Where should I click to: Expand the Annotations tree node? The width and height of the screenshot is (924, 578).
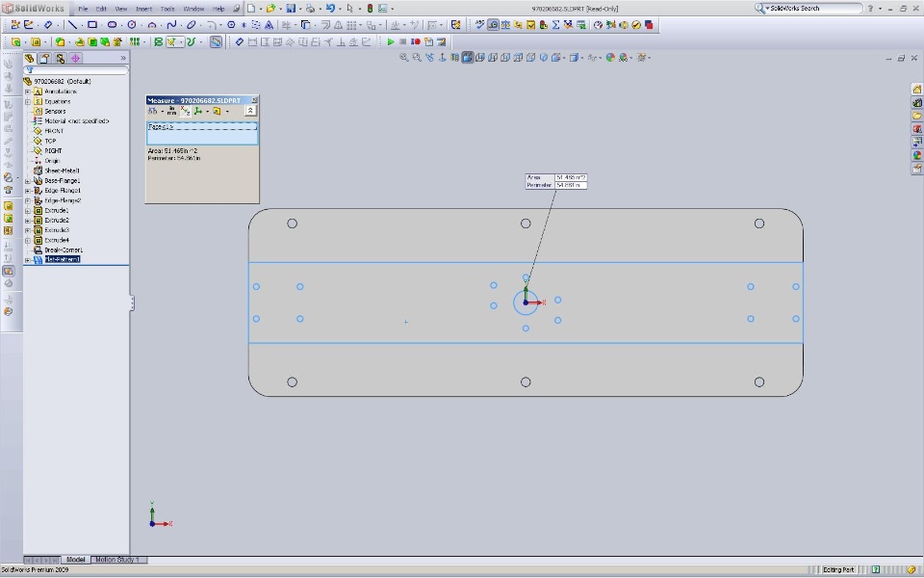click(x=28, y=92)
